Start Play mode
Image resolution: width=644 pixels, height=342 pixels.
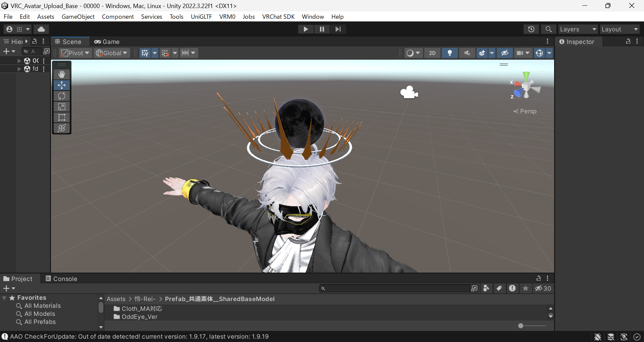tap(306, 29)
